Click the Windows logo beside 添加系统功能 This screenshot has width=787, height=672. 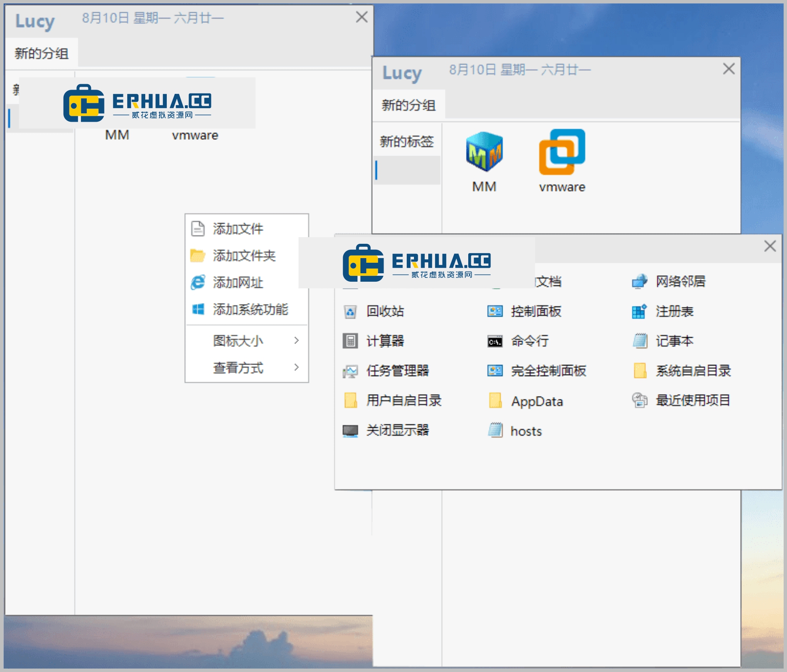(x=198, y=309)
